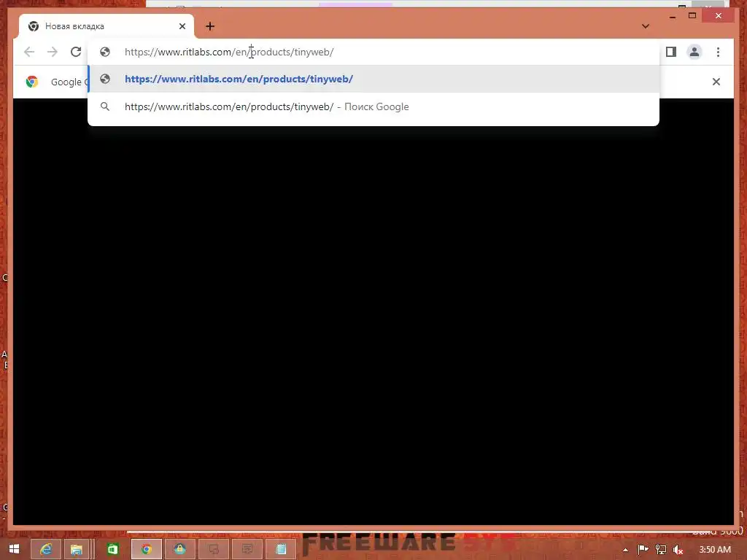Click the forward navigation arrow

point(53,52)
